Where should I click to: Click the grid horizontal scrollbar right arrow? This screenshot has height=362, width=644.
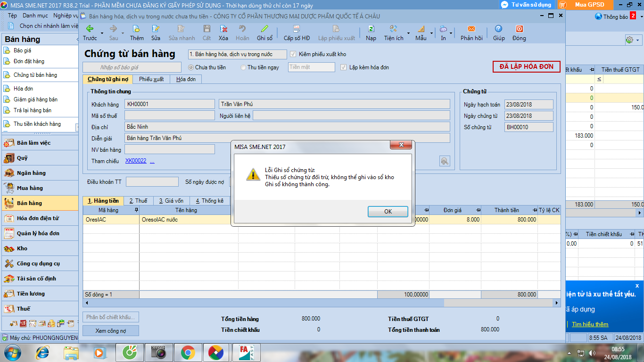[x=558, y=303]
